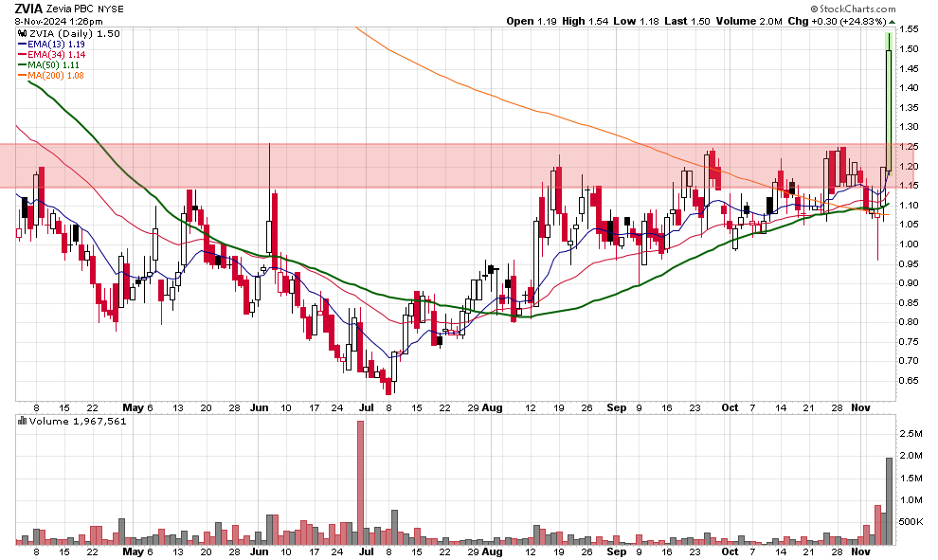Click the green MA(50) legend line marker

[23, 65]
